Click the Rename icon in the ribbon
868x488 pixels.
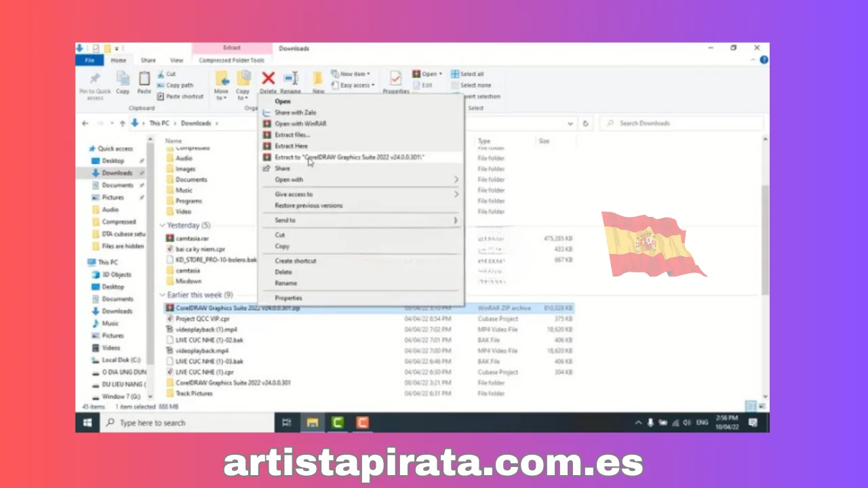pyautogui.click(x=291, y=79)
